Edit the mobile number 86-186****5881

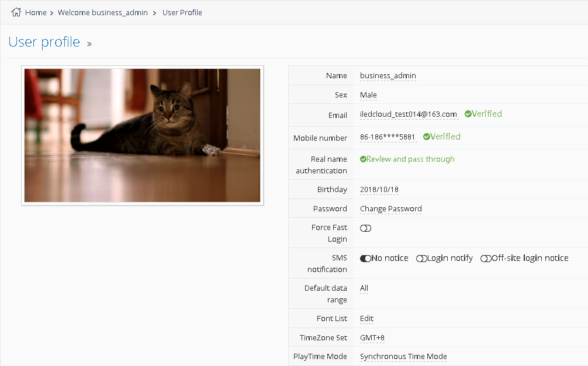pos(388,137)
